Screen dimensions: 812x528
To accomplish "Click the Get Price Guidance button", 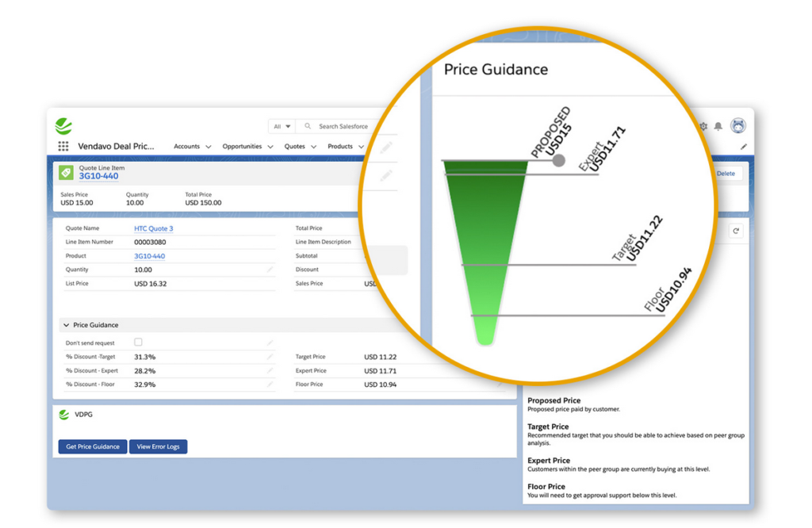I will 92,446.
